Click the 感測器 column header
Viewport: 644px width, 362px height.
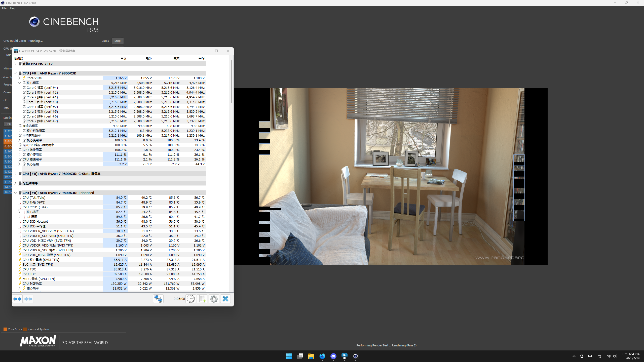(x=57, y=58)
